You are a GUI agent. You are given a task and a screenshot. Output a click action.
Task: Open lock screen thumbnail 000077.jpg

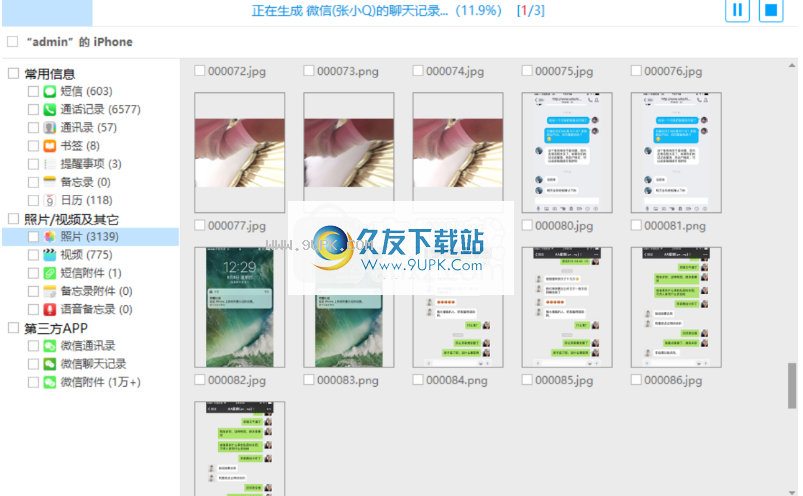240,307
